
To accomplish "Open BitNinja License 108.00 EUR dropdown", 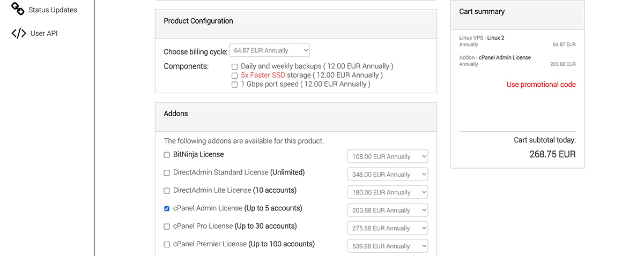I will tap(388, 156).
